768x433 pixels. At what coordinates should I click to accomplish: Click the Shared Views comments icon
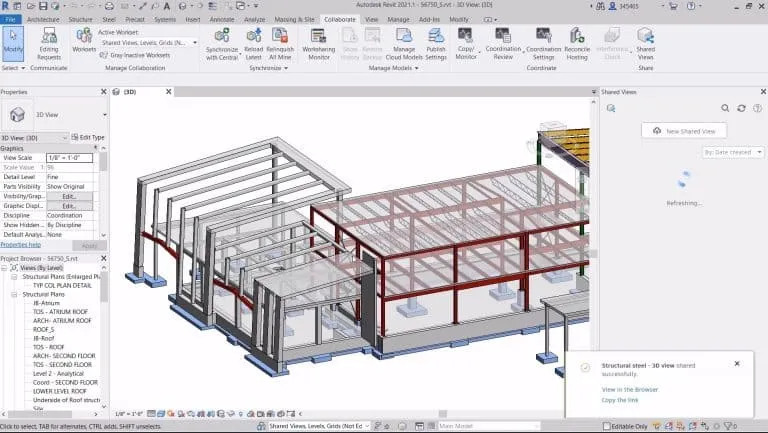(611, 108)
